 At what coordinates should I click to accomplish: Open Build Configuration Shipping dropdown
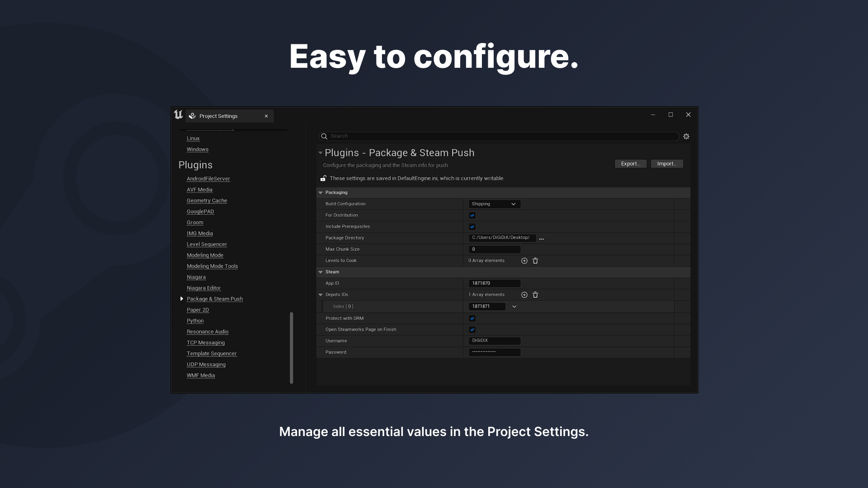click(494, 204)
